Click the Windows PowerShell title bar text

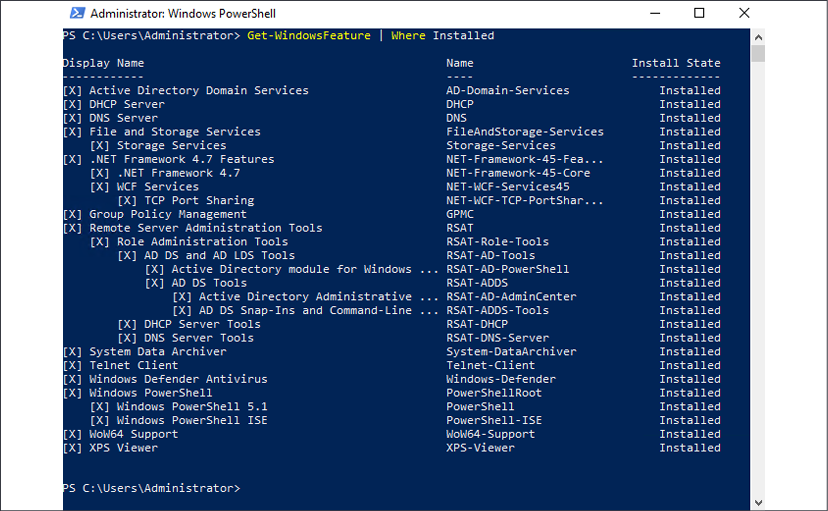[x=183, y=14]
